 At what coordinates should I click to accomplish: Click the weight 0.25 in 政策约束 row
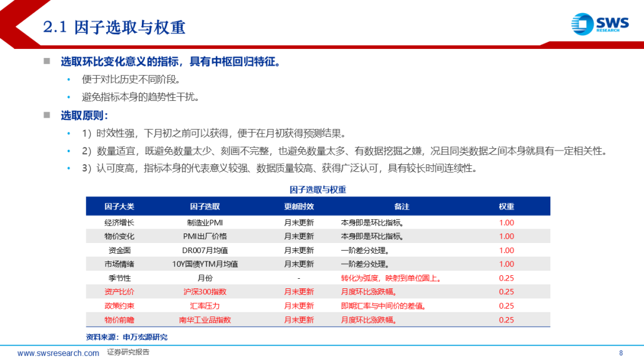click(x=506, y=306)
